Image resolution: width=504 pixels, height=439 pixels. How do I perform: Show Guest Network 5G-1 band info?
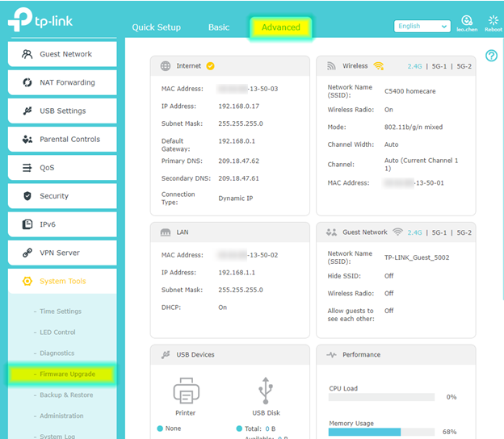(439, 232)
